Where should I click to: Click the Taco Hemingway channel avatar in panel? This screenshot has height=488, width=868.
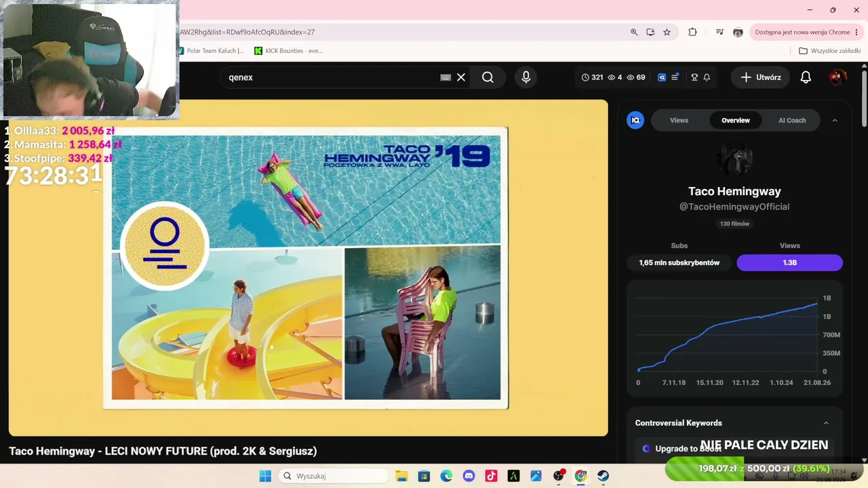tap(734, 159)
